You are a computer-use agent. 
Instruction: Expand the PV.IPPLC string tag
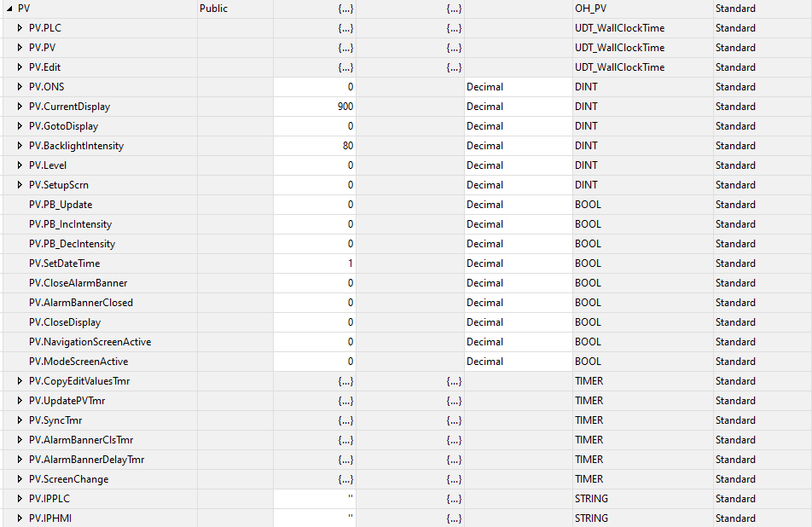click(20, 499)
